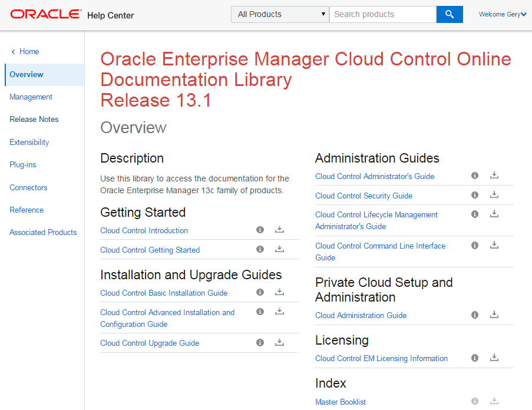Open the All Products dropdown
This screenshot has height=410, width=532.
[x=280, y=14]
